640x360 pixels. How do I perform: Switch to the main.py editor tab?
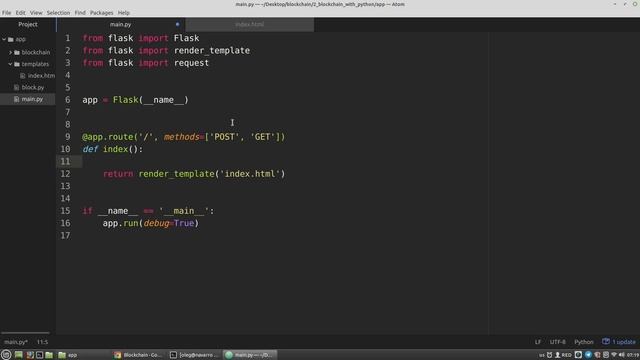click(x=120, y=24)
